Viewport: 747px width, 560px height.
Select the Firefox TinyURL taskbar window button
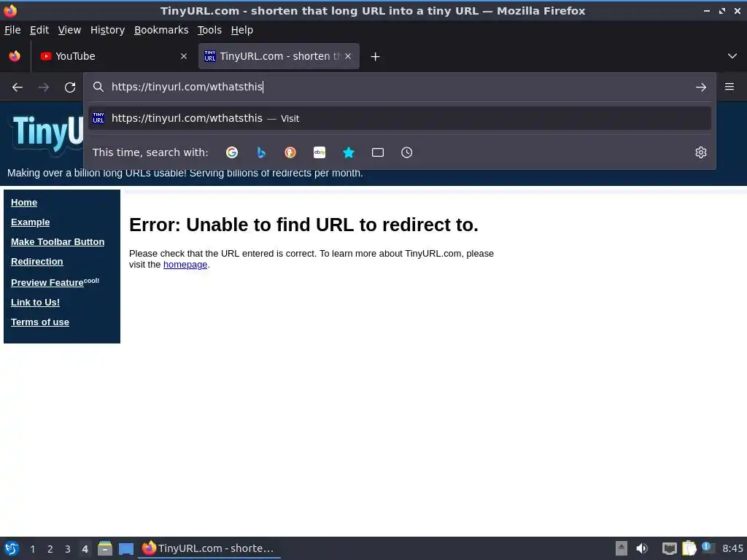pos(209,548)
